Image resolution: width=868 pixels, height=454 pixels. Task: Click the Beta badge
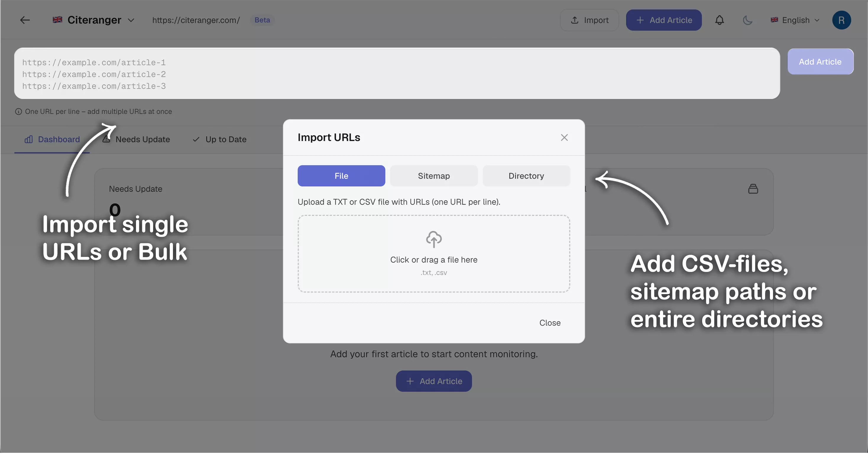click(x=262, y=20)
